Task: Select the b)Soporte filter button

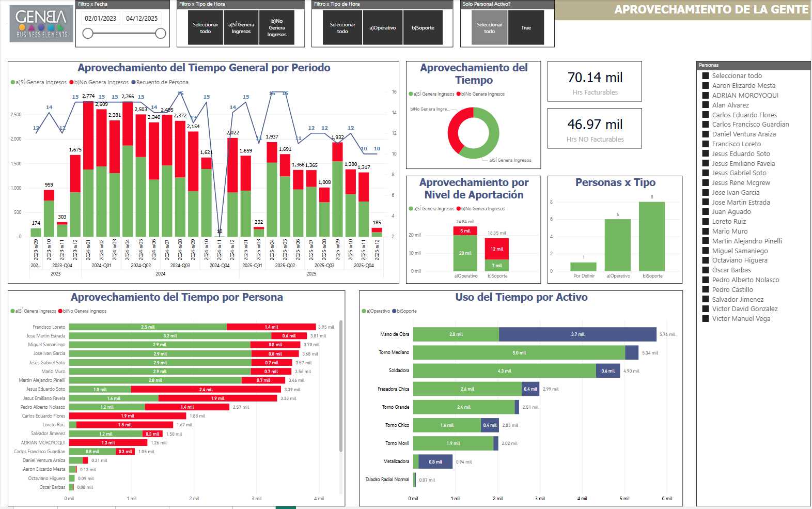Action: point(423,28)
